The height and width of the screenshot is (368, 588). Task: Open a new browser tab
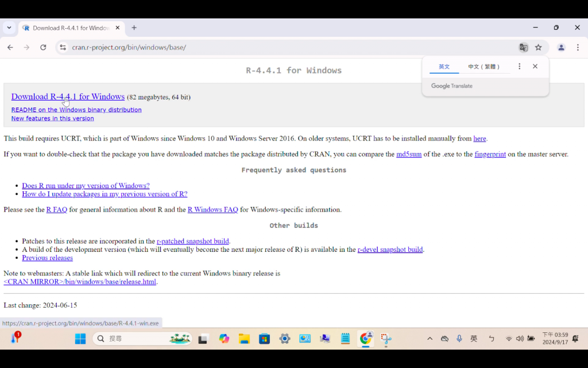coord(134,28)
